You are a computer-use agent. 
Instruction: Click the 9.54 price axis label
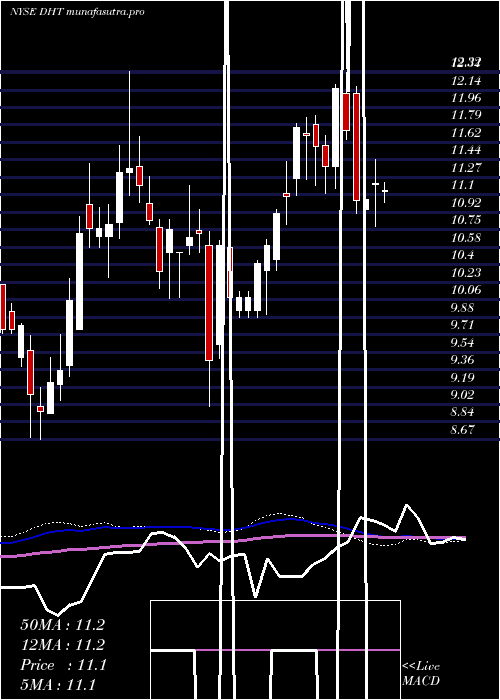[462, 343]
